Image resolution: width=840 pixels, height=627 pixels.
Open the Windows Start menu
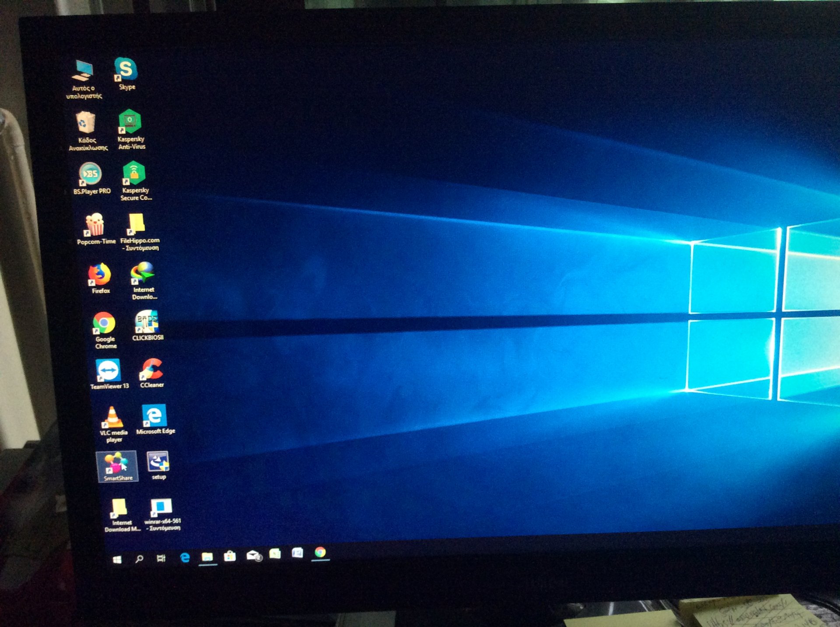coord(117,560)
